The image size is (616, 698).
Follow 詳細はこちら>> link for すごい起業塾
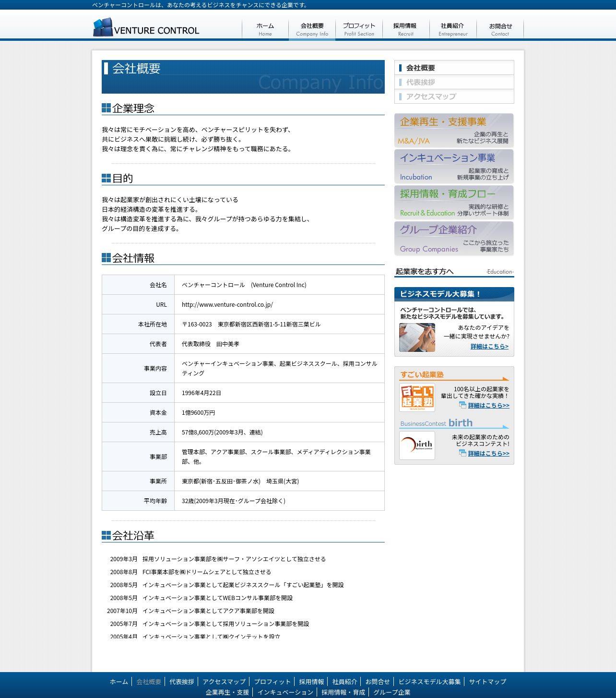(x=488, y=406)
